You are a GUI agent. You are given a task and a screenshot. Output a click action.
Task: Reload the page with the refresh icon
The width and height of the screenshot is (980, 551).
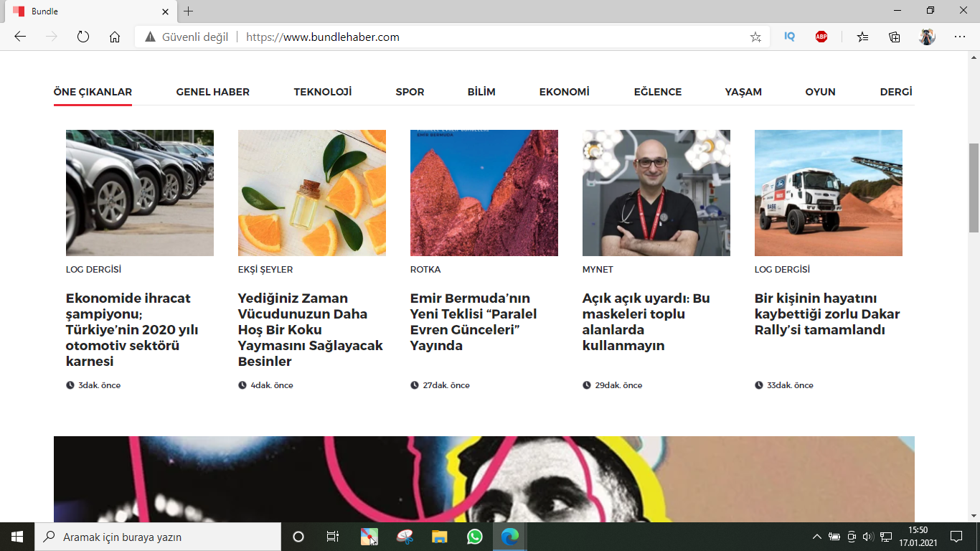coord(83,37)
